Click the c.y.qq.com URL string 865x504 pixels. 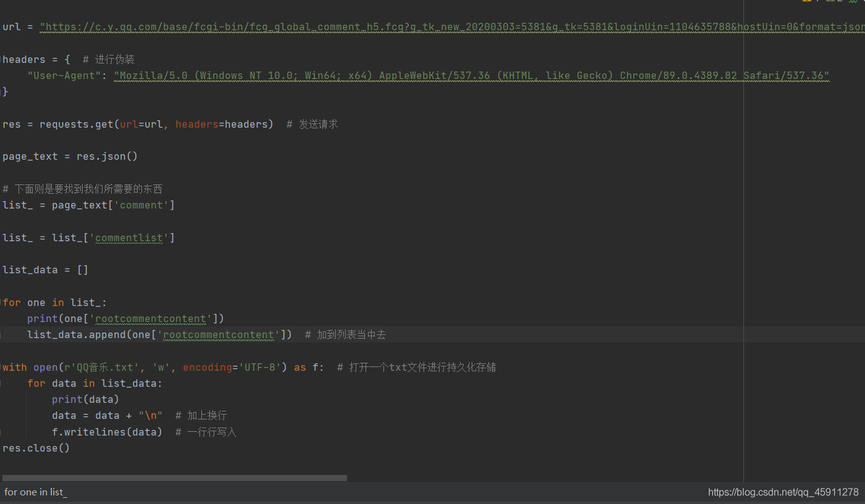[452, 27]
